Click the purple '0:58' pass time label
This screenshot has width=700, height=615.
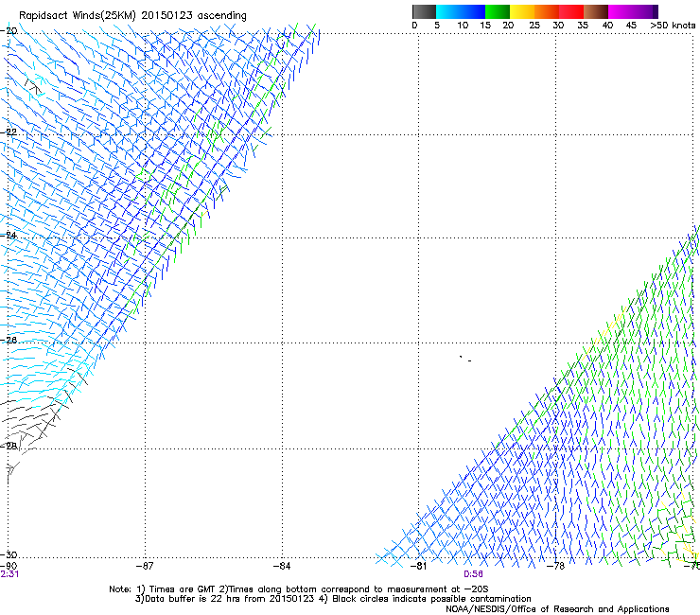[x=473, y=574]
